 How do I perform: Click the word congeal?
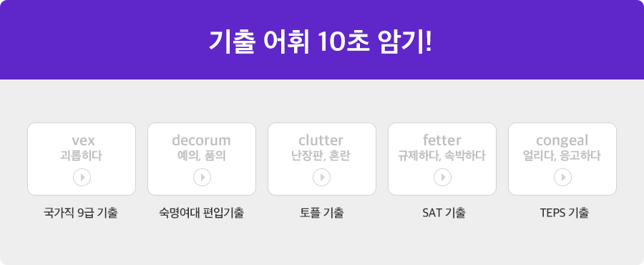click(x=562, y=141)
